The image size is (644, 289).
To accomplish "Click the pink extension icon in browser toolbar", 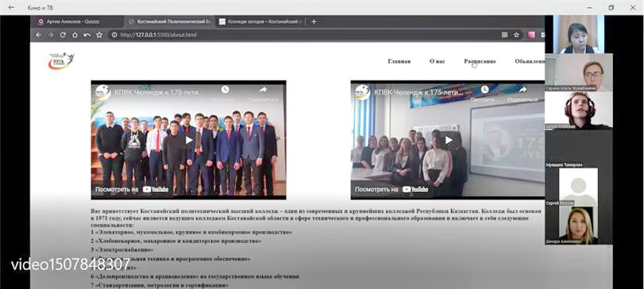I will click(x=531, y=35).
